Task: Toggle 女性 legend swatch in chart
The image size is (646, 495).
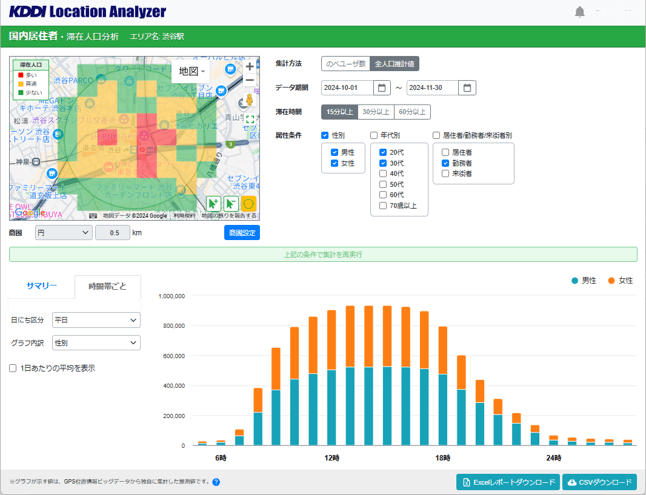Action: pyautogui.click(x=611, y=281)
